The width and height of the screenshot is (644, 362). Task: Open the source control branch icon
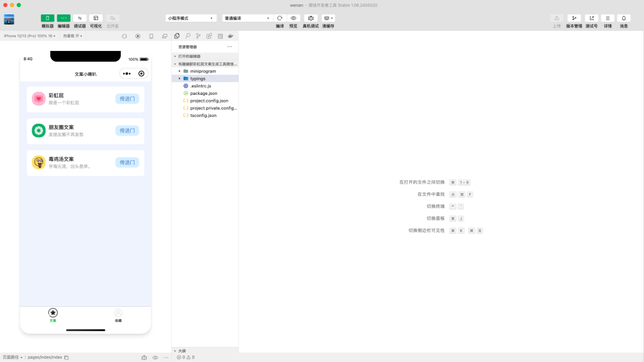(198, 36)
